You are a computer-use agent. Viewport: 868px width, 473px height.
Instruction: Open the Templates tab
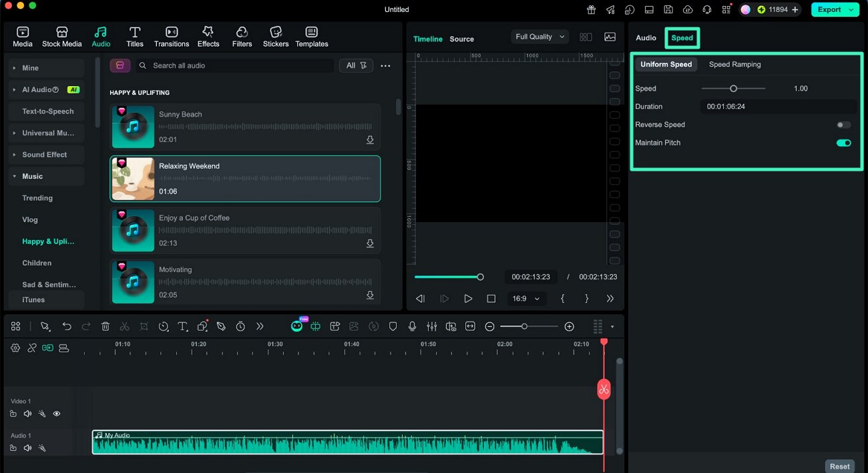[x=312, y=37]
